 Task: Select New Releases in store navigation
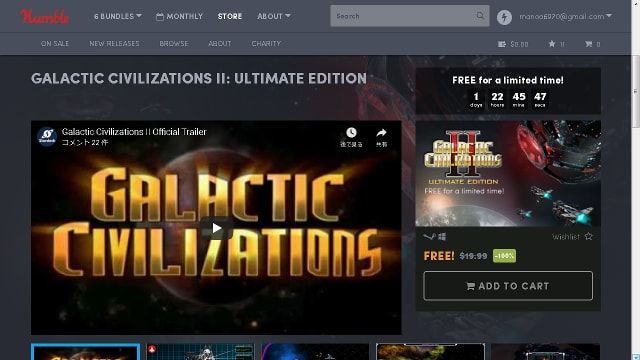pyautogui.click(x=114, y=44)
